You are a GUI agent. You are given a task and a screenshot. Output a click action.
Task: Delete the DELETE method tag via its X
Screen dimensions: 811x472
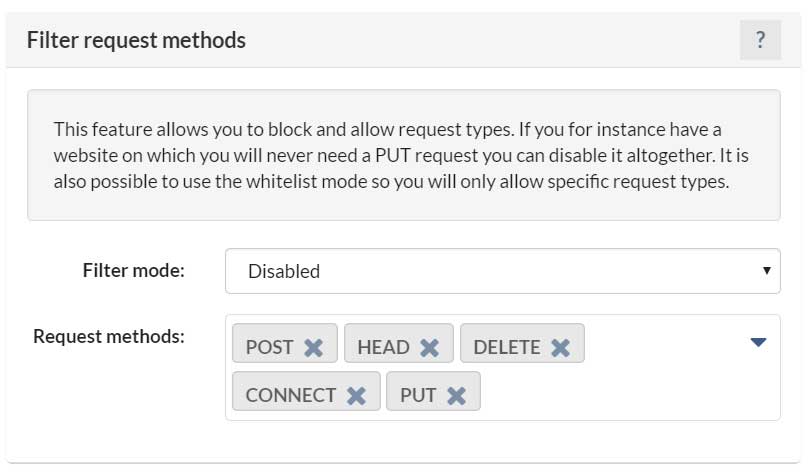[560, 348]
